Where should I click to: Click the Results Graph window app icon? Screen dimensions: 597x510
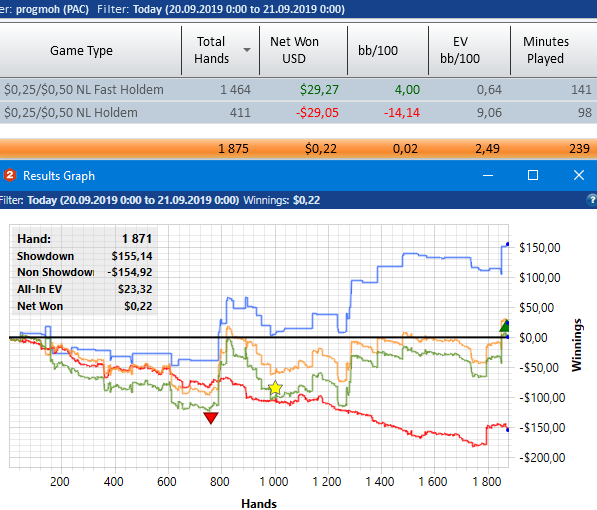[x=10, y=176]
